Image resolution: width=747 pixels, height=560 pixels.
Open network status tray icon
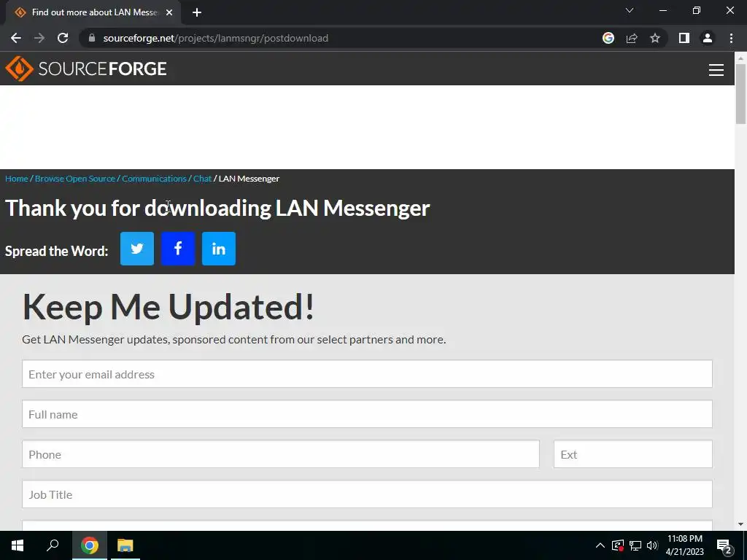point(635,545)
